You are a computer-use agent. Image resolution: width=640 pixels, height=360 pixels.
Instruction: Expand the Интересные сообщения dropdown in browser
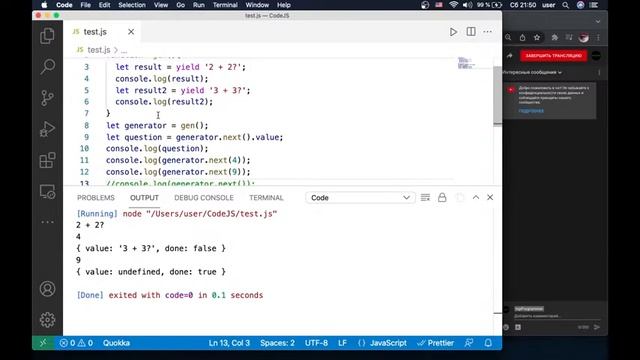tap(532, 72)
